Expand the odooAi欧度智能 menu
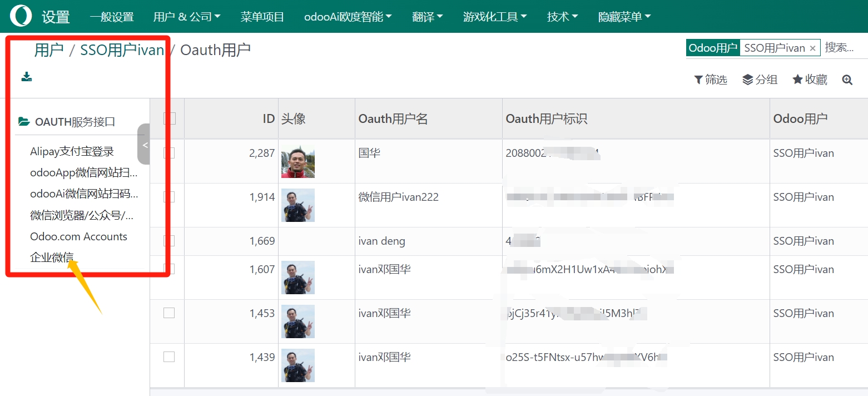Screen dimensions: 868x396 (x=348, y=17)
